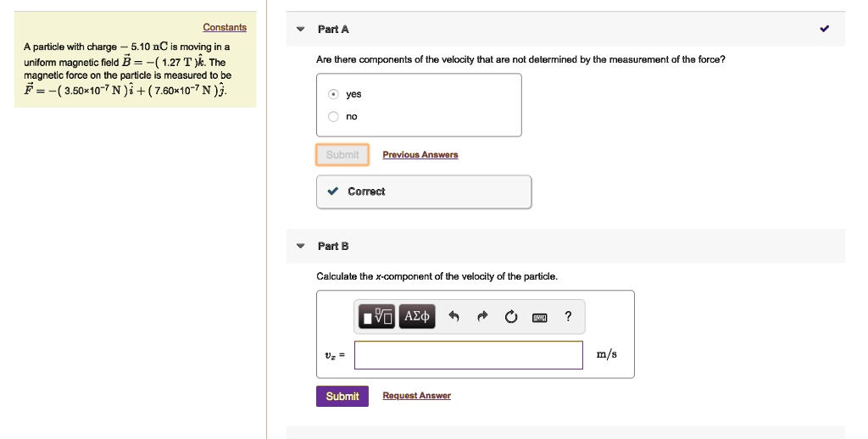Select the "yes" radio option
Image resolution: width=868 pixels, height=439 pixels.
(x=334, y=94)
